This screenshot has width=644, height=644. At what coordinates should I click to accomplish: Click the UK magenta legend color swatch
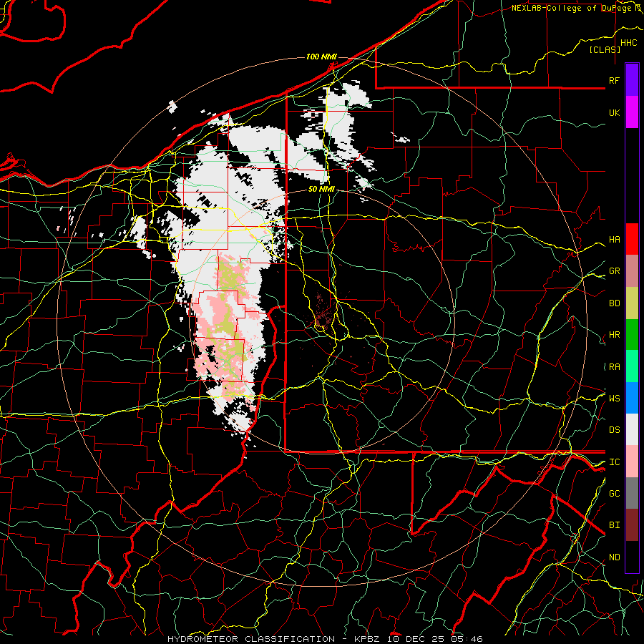(632, 112)
